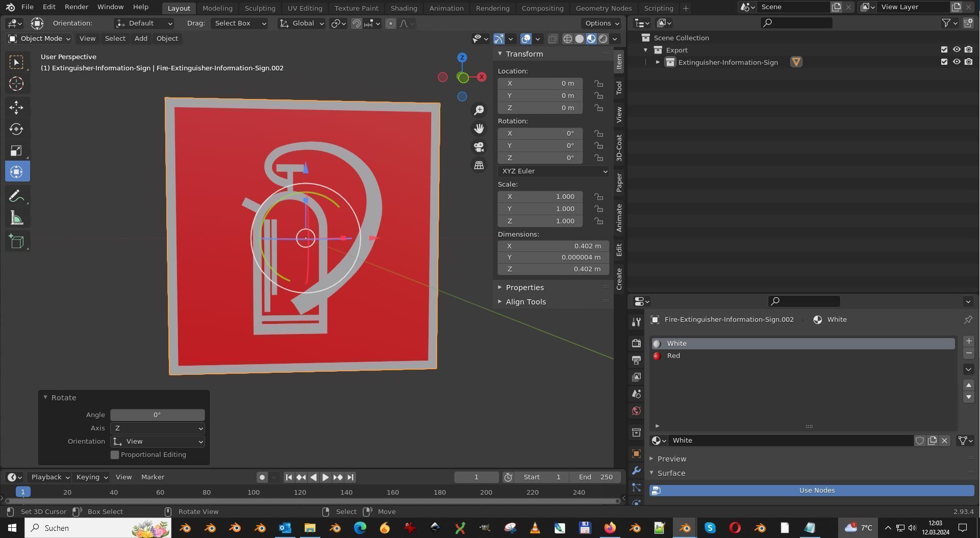Activate the Annotate pencil tool
Screen dimensions: 980x538
point(16,196)
